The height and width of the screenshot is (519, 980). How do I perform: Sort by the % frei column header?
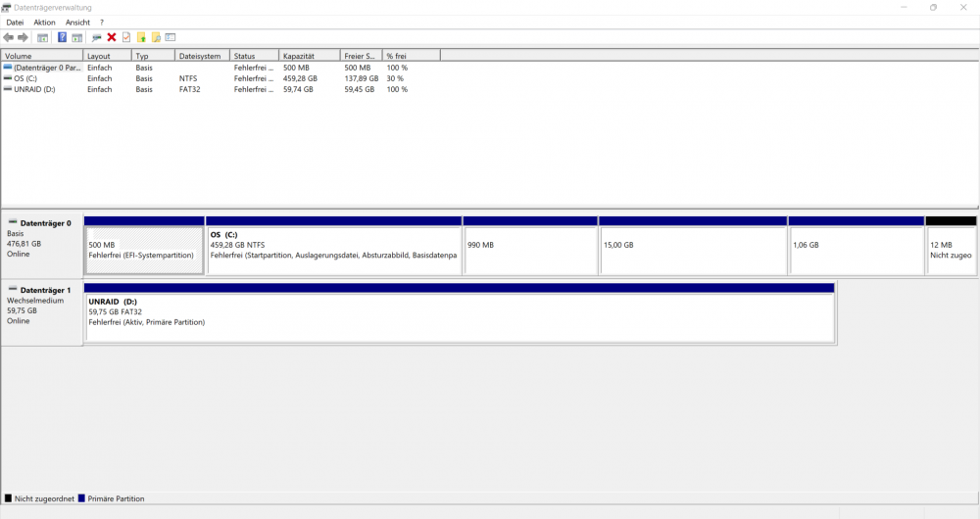pos(412,56)
